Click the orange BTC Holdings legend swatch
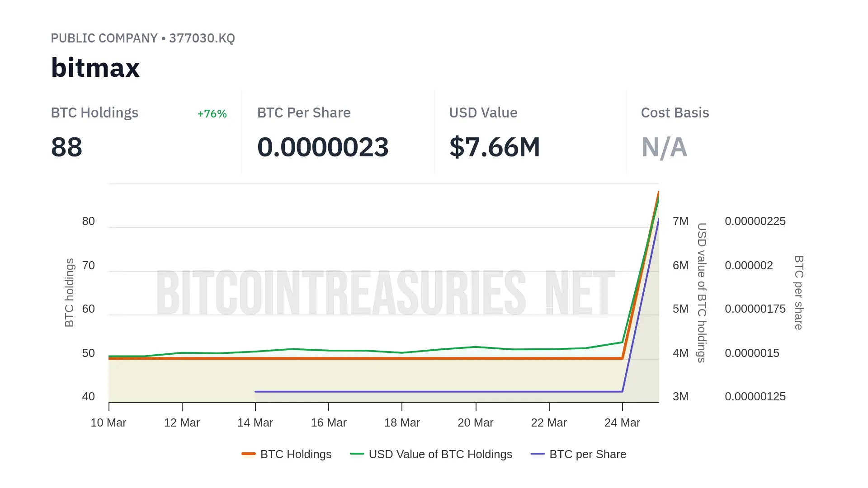This screenshot has width=868, height=488. point(249,454)
